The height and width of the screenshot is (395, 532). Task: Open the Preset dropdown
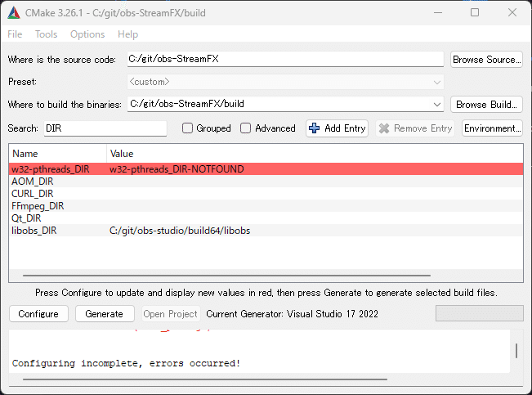(x=285, y=82)
